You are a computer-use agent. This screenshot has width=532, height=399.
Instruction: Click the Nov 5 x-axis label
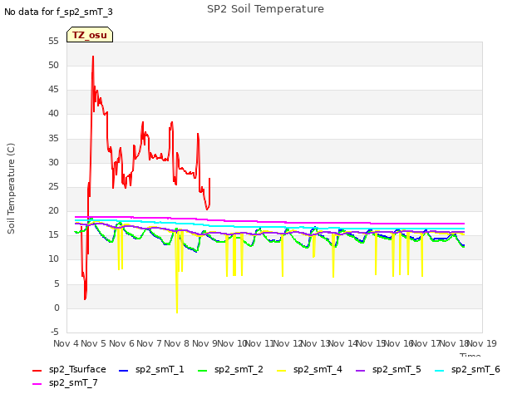click(x=94, y=343)
